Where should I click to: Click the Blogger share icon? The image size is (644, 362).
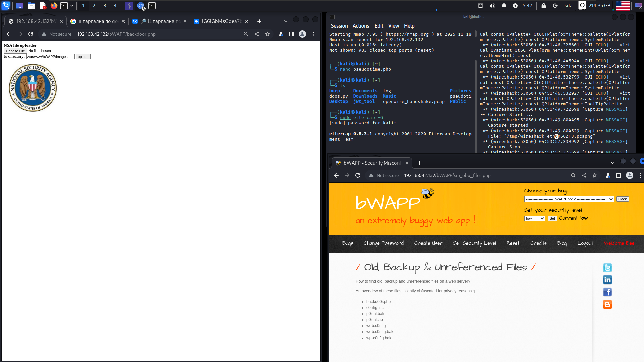(607, 304)
